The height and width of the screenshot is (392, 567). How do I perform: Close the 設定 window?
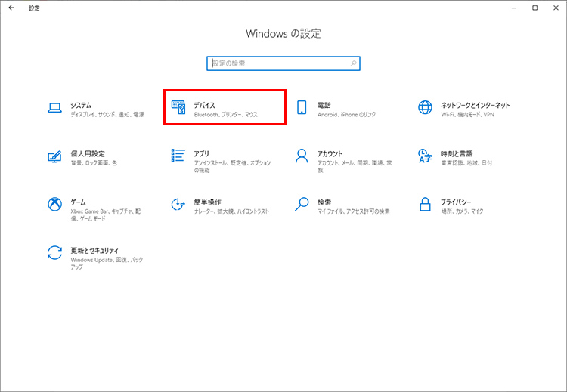(556, 8)
